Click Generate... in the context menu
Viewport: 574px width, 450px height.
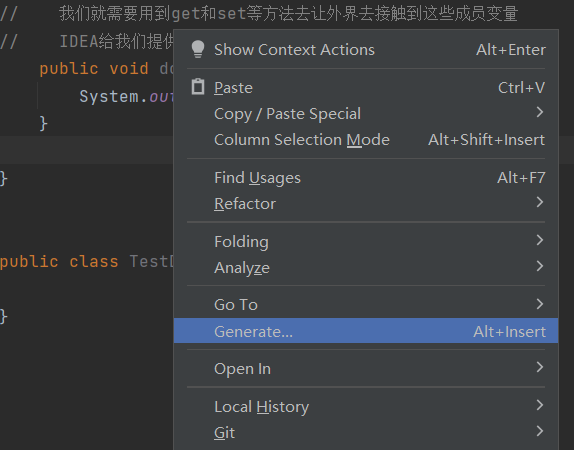[366, 331]
